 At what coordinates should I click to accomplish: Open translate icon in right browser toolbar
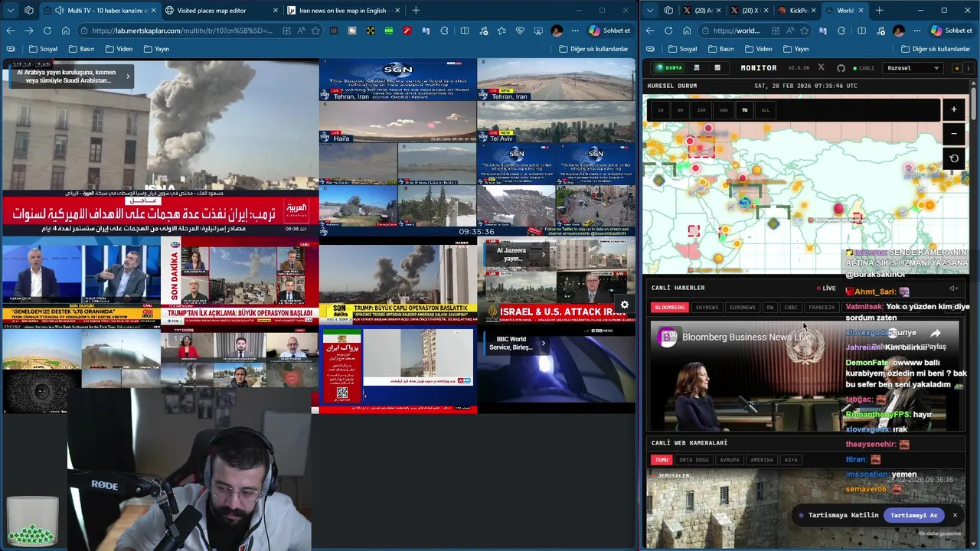[x=822, y=31]
